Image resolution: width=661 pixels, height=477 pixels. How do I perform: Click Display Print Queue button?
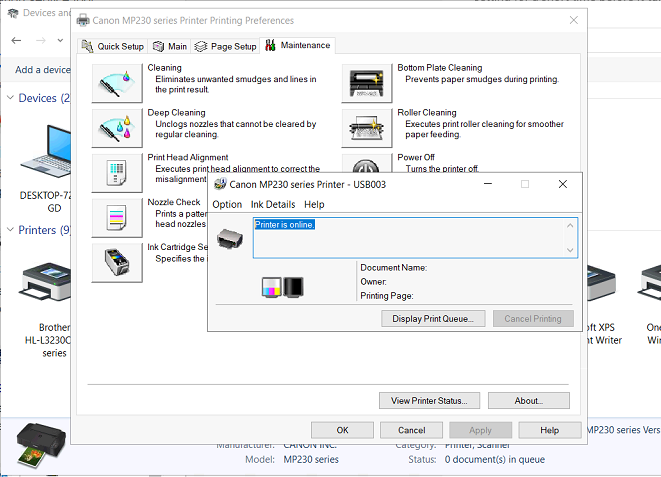pos(433,319)
